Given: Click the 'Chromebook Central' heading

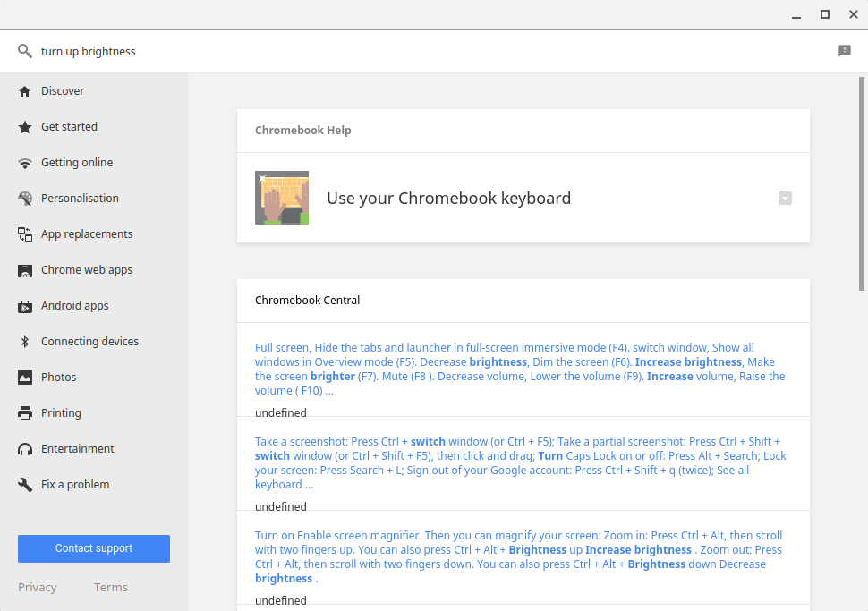Looking at the screenshot, I should (x=307, y=300).
